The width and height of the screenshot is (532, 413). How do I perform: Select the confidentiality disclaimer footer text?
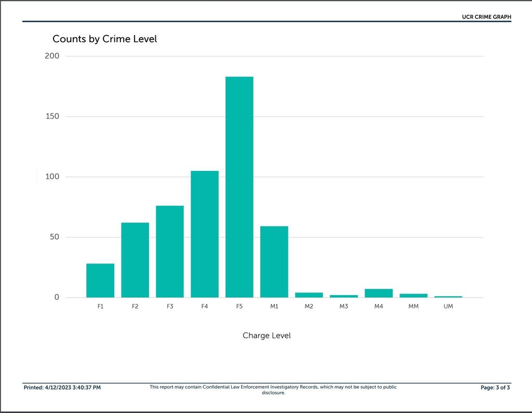point(273,390)
